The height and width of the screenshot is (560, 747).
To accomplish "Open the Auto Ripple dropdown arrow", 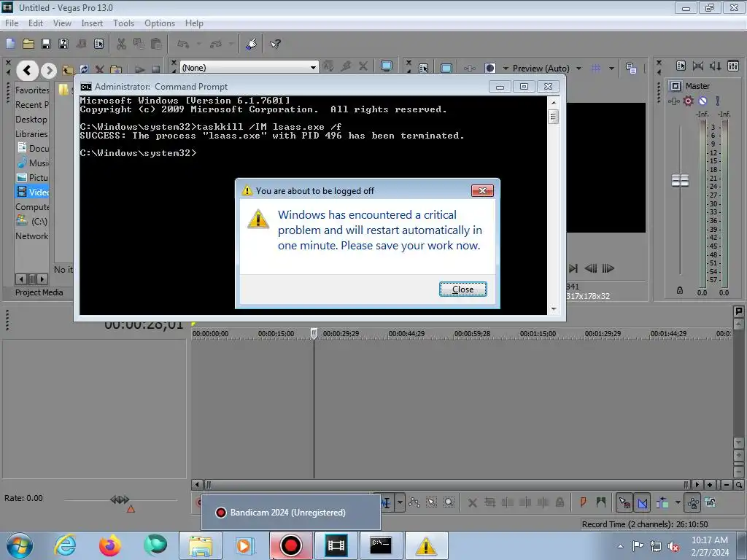I will [678, 502].
